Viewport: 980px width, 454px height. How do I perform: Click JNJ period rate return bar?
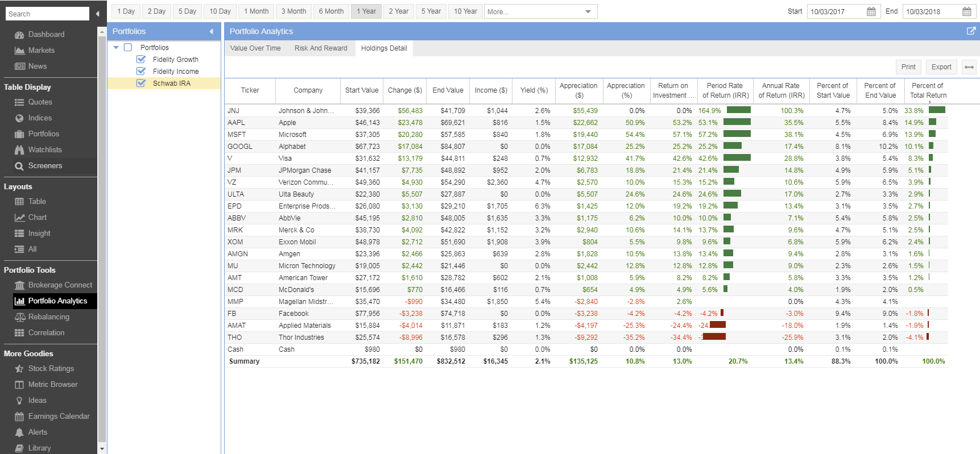pos(738,110)
